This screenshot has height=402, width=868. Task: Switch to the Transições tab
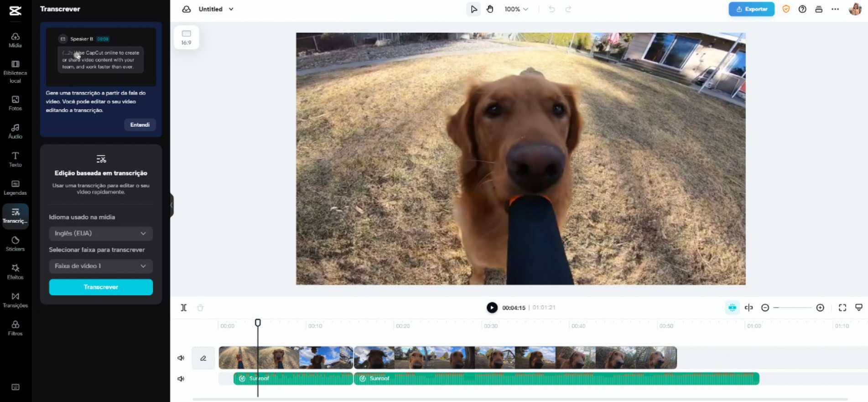click(15, 300)
